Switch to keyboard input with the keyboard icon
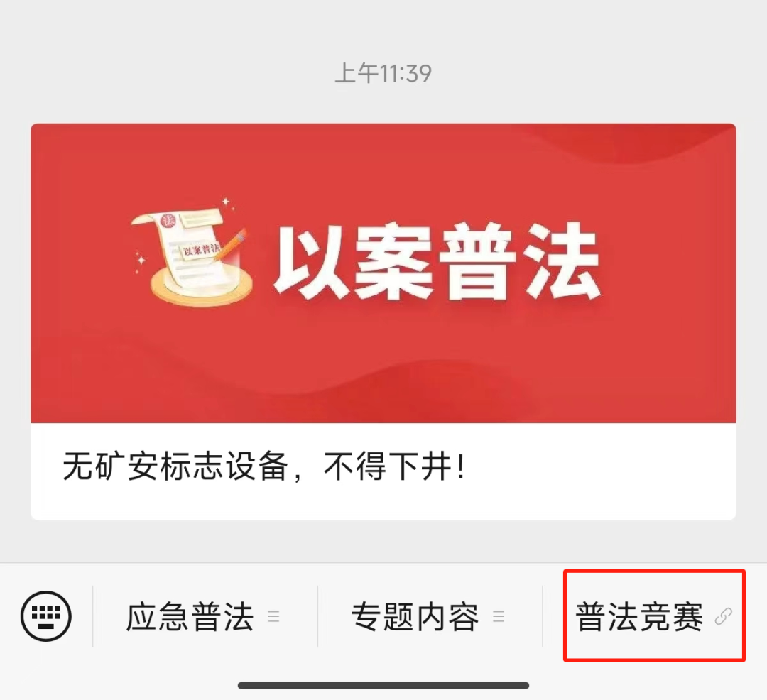Viewport: 767px width, 700px height. pos(46,616)
